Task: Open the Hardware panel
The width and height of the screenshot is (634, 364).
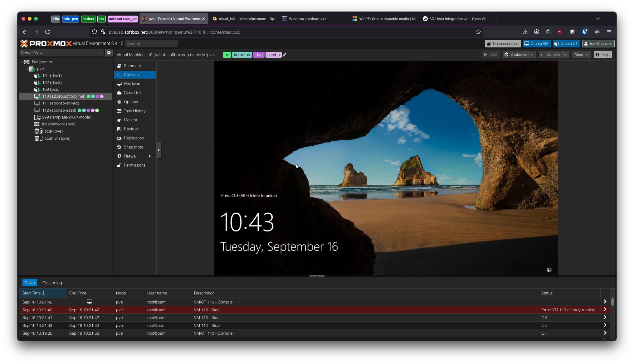Action: [x=132, y=84]
